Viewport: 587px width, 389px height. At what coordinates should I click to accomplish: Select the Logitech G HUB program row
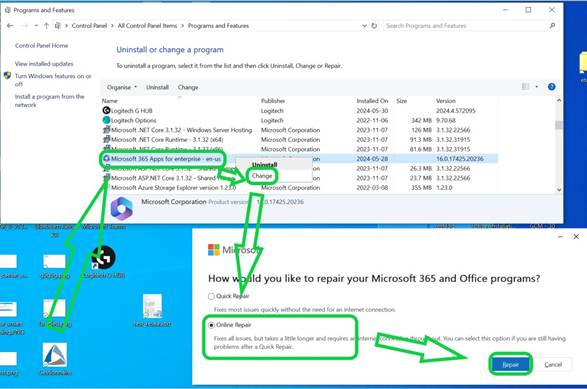click(299, 111)
